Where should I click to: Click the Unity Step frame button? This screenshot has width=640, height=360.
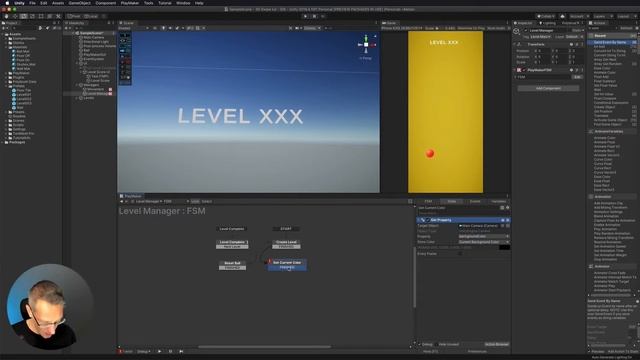pos(323,16)
